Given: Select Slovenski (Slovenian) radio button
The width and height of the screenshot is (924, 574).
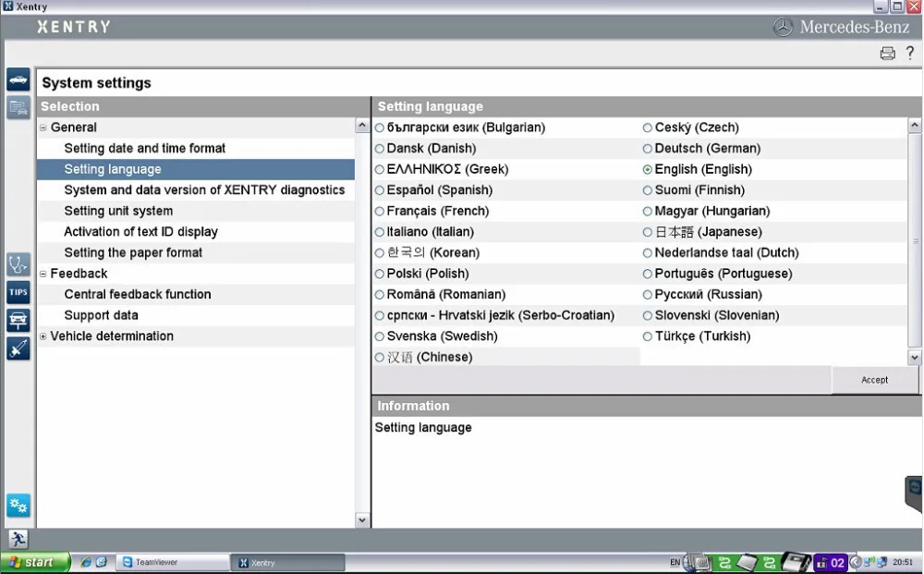Looking at the screenshot, I should [x=647, y=316].
